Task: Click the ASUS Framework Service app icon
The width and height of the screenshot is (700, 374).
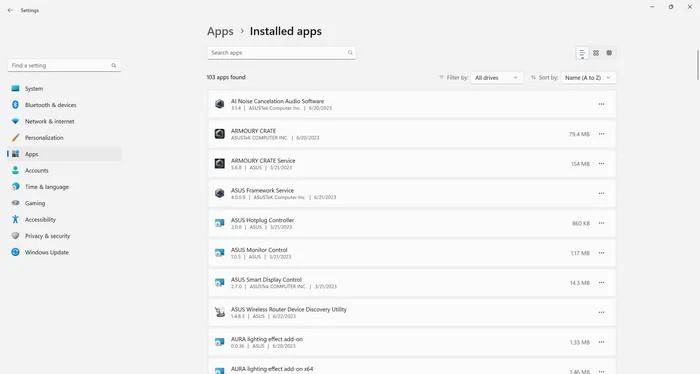Action: (x=220, y=193)
